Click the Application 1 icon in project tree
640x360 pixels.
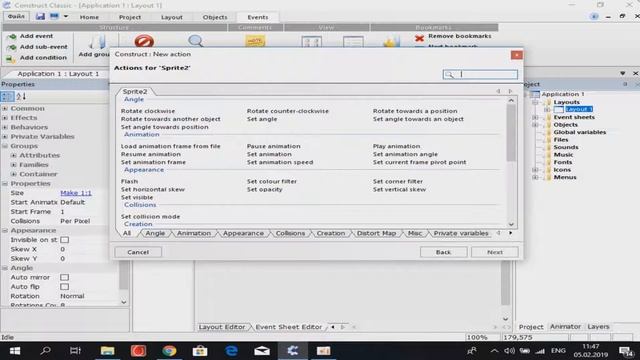point(535,94)
